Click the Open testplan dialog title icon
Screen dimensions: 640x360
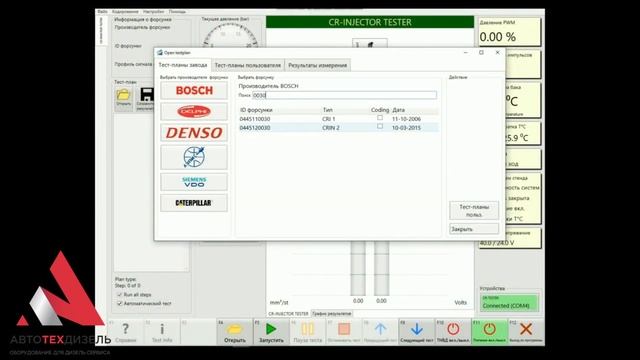click(x=160, y=53)
